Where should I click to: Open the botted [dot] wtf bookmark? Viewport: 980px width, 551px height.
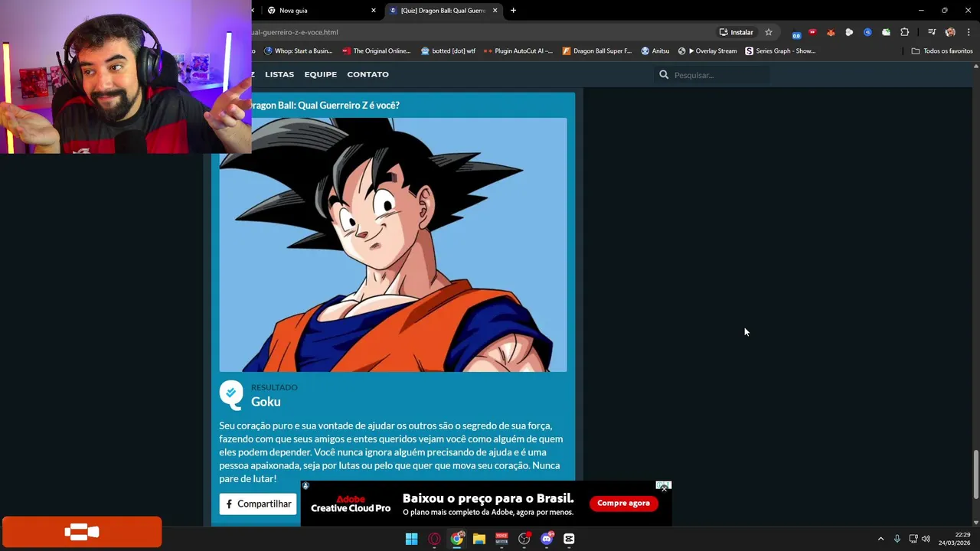(448, 51)
